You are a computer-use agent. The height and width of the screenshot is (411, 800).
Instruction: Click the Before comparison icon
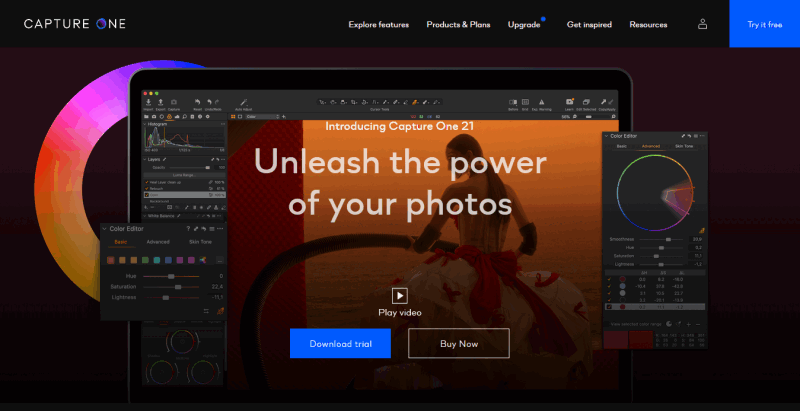513,104
